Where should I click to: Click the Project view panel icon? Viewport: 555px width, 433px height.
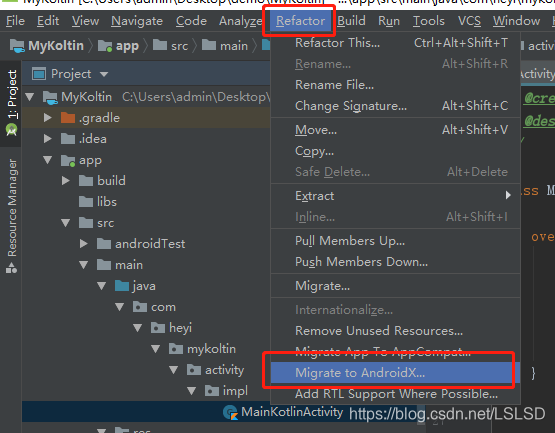pyautogui.click(x=39, y=74)
